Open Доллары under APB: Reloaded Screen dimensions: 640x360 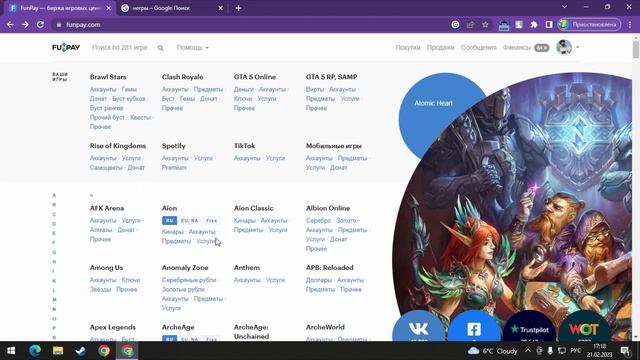[x=319, y=280]
